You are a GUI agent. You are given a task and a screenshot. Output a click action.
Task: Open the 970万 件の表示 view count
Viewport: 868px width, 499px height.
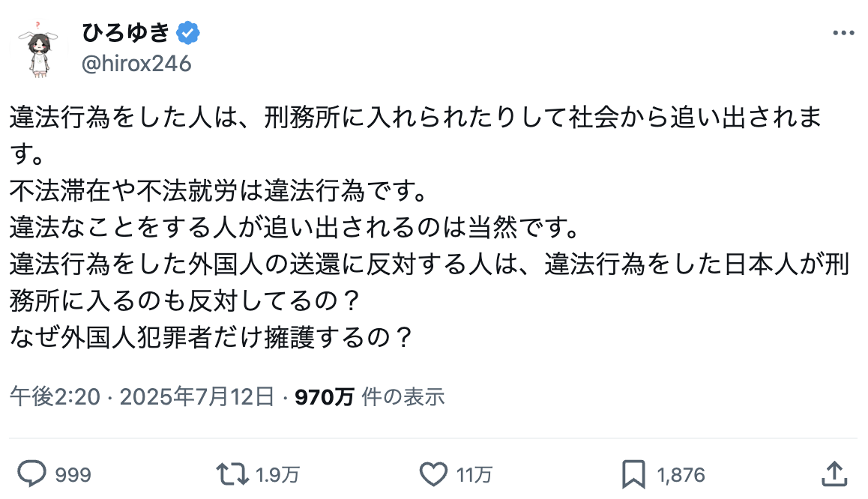(370, 396)
